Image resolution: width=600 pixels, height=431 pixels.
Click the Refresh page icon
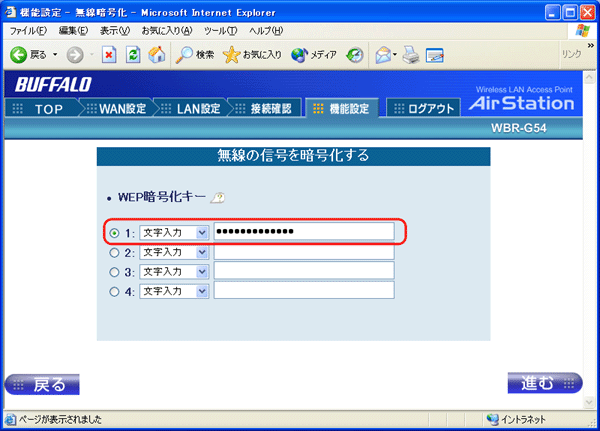tap(133, 55)
